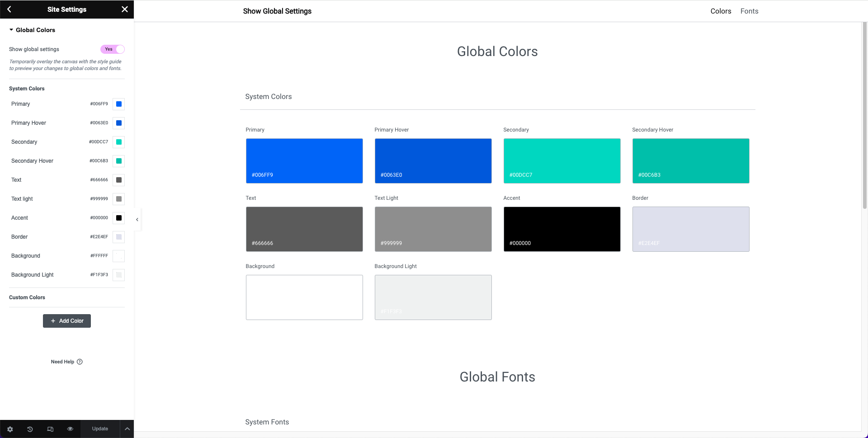Click the #006FF9 hex value in sidebar

point(99,104)
